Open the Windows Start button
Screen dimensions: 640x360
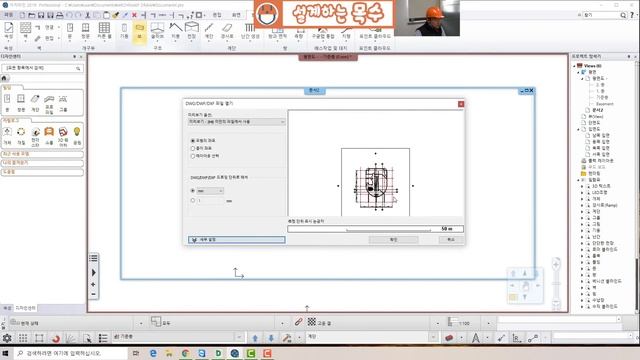(x=6, y=353)
